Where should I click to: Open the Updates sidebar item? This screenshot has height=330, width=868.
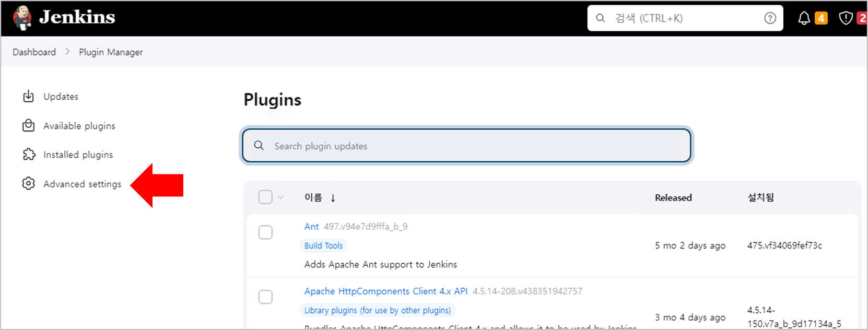tap(61, 97)
